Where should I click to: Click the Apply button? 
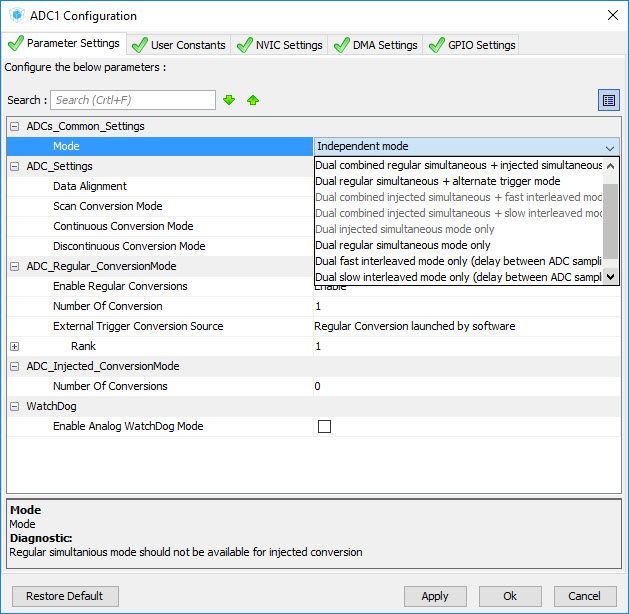(435, 596)
